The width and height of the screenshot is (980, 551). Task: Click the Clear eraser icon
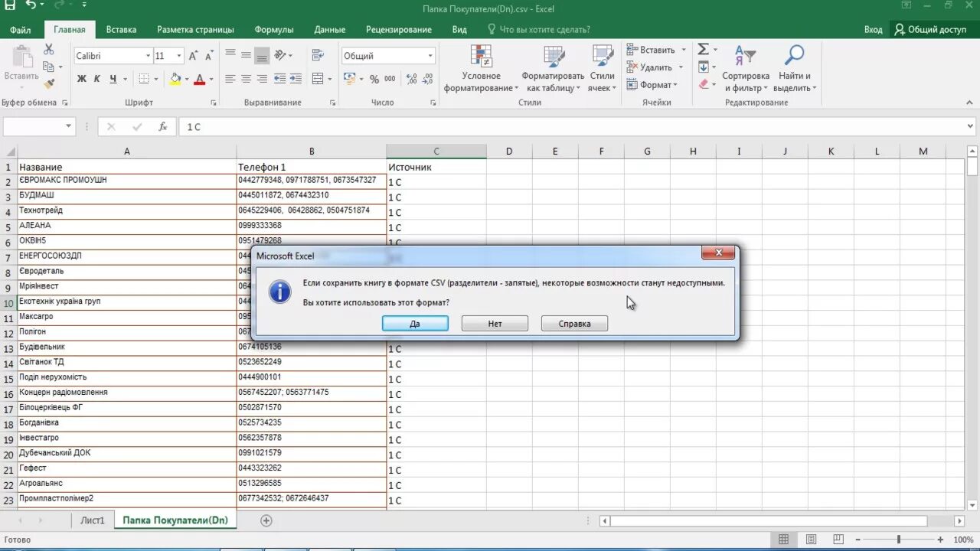[x=703, y=84]
